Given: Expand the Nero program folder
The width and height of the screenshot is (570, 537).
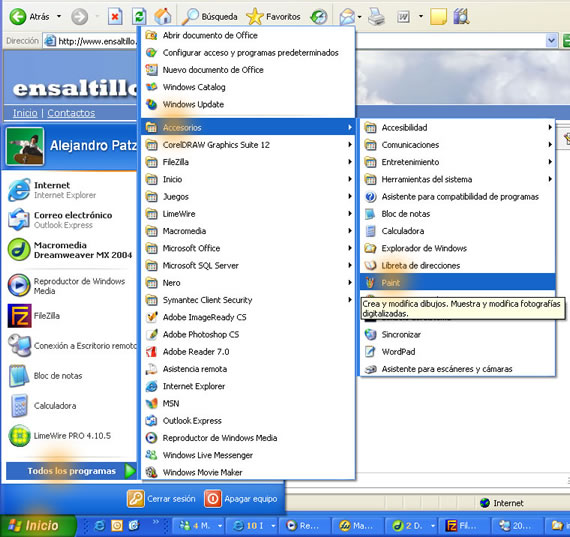Looking at the screenshot, I should 248,282.
